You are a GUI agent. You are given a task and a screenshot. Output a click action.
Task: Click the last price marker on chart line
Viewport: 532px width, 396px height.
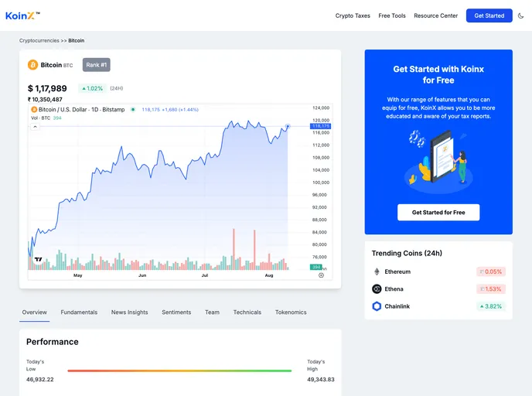point(288,126)
